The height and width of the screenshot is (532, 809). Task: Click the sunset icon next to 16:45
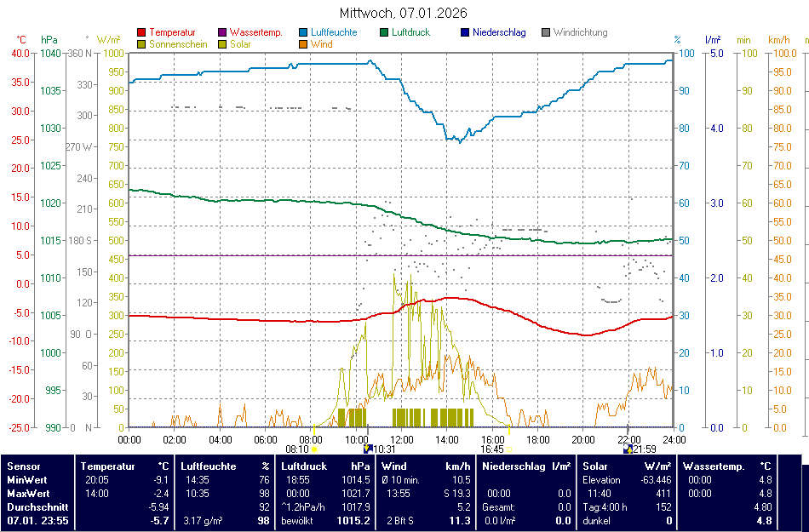pyautogui.click(x=510, y=449)
